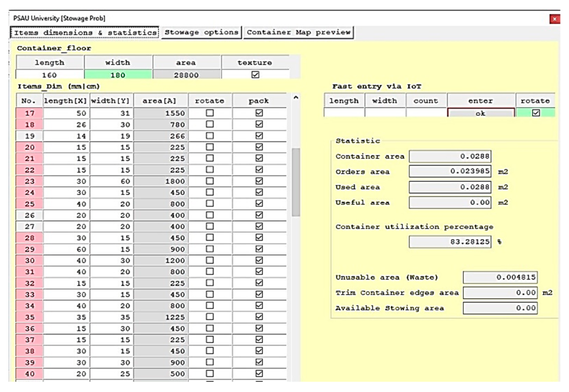Select row number 26 header
Screen dimensions: 569x392
pyautogui.click(x=30, y=215)
